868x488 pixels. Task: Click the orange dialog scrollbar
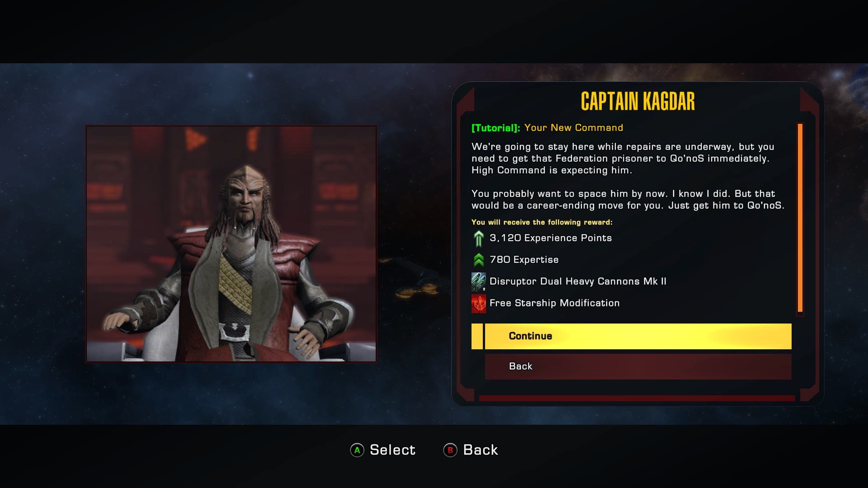coord(800,218)
